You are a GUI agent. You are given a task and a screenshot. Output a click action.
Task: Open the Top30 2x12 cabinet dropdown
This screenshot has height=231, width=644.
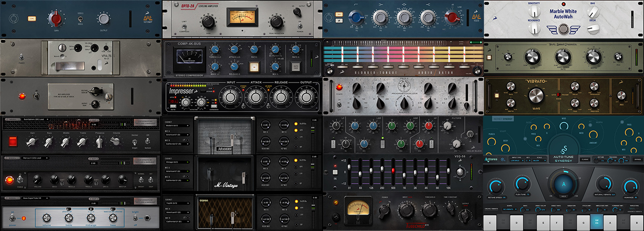177,203
